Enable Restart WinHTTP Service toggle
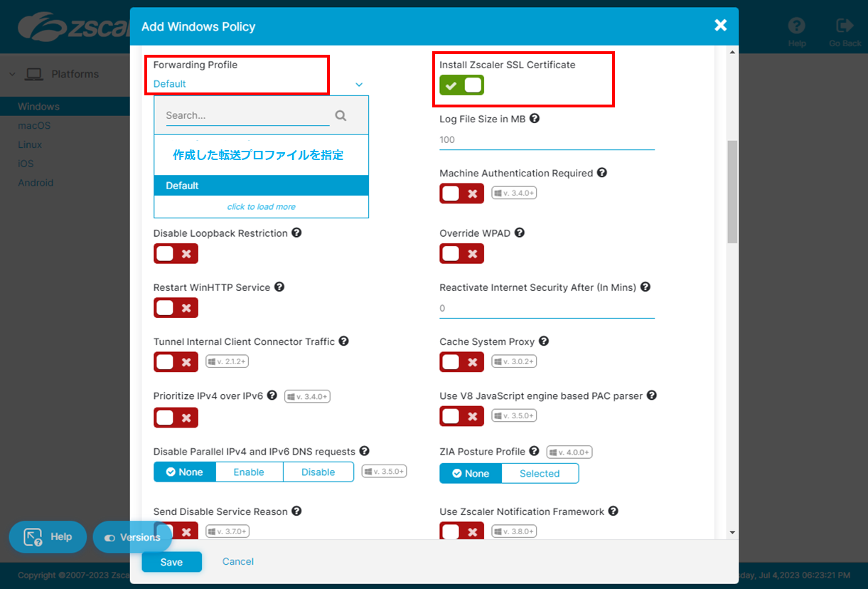The image size is (868, 589). pos(176,307)
